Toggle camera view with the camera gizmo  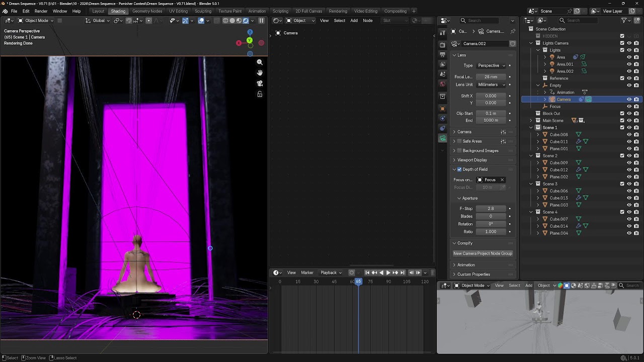click(260, 83)
